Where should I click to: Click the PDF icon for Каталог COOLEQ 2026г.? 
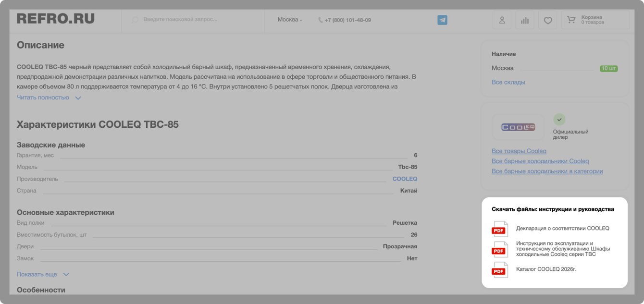pos(499,270)
